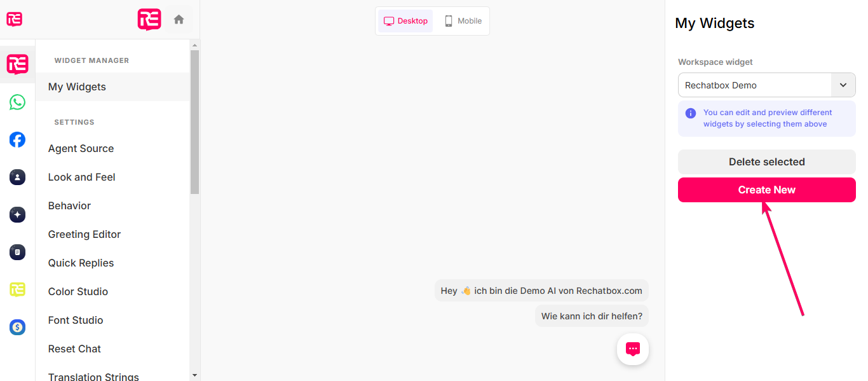Screen dimensions: 868x381
Task: Click the Rechatbox logo in top-left corner
Action: tap(15, 19)
